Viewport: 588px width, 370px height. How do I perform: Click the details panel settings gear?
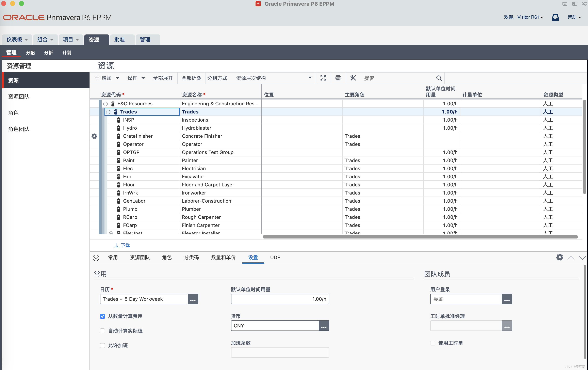coord(559,257)
